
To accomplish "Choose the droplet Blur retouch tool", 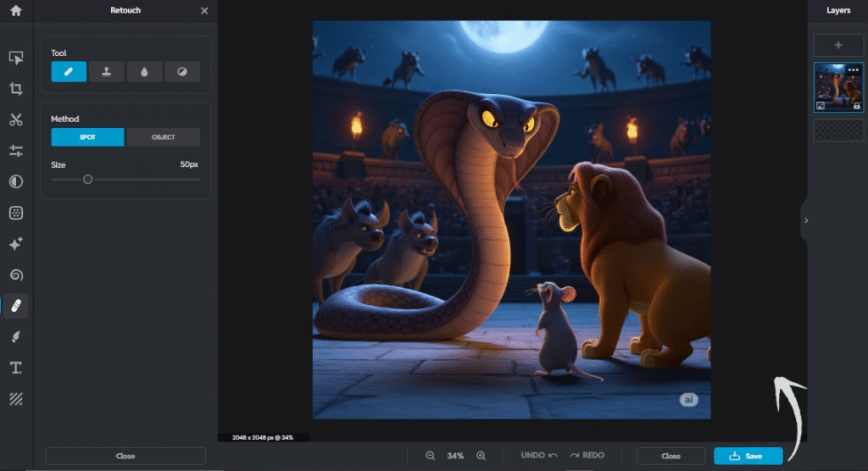I will [144, 71].
